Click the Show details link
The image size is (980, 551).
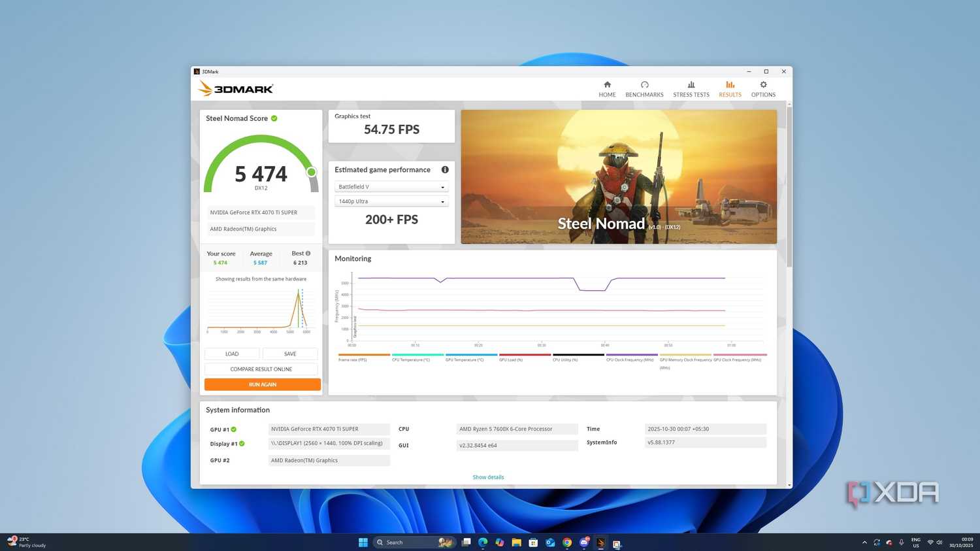[x=488, y=477]
